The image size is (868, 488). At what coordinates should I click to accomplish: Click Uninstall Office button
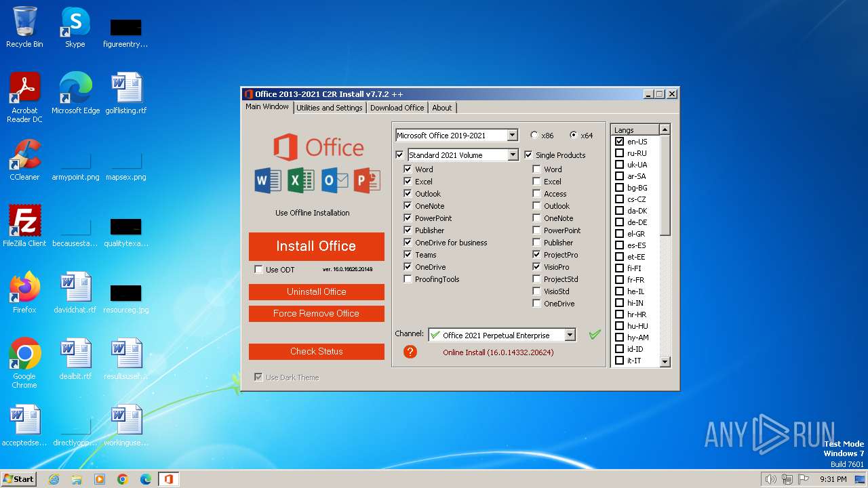pos(316,291)
